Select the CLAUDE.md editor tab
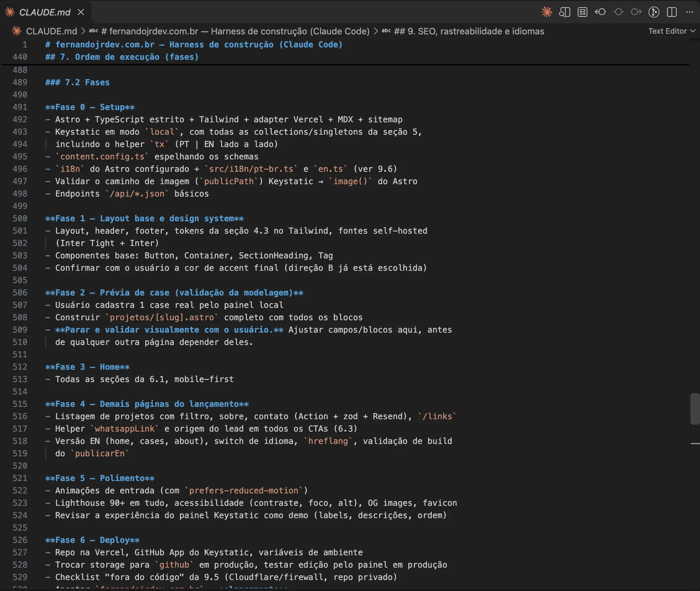 click(45, 12)
